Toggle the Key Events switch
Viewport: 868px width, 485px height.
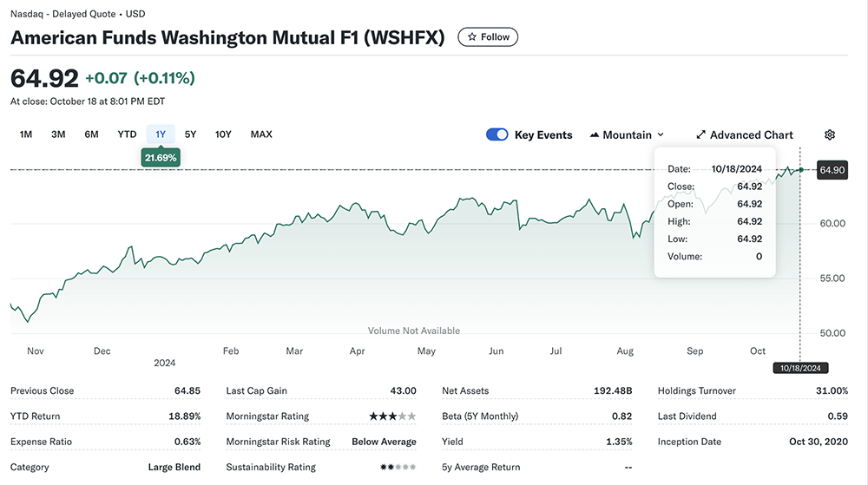[497, 134]
